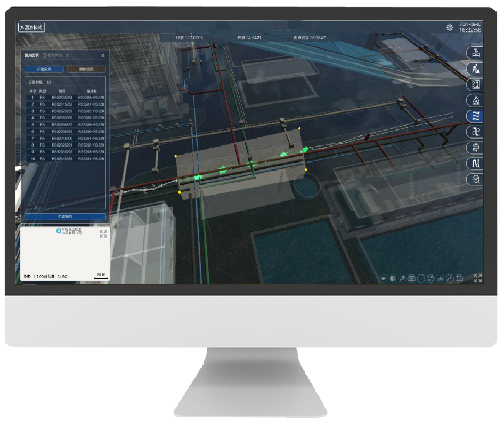Toggle the 漫游模式 roaming mode button

pos(31,28)
